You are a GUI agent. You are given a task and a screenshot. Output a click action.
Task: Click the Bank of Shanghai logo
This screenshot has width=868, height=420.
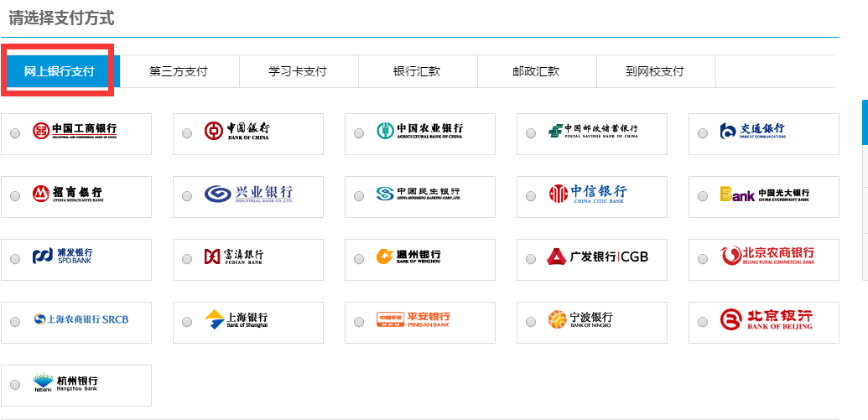(236, 319)
